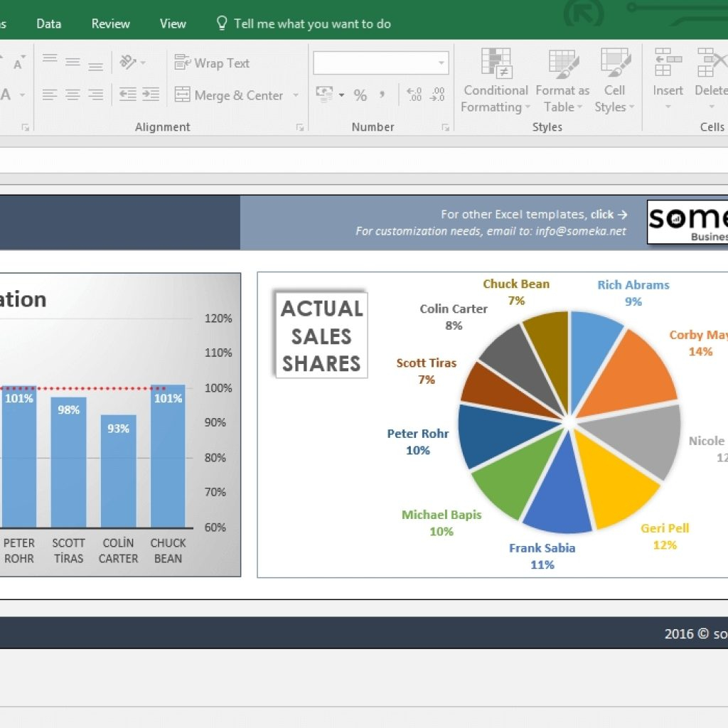Open the Accounting Number Format dropdown
728x728 pixels.
point(340,93)
